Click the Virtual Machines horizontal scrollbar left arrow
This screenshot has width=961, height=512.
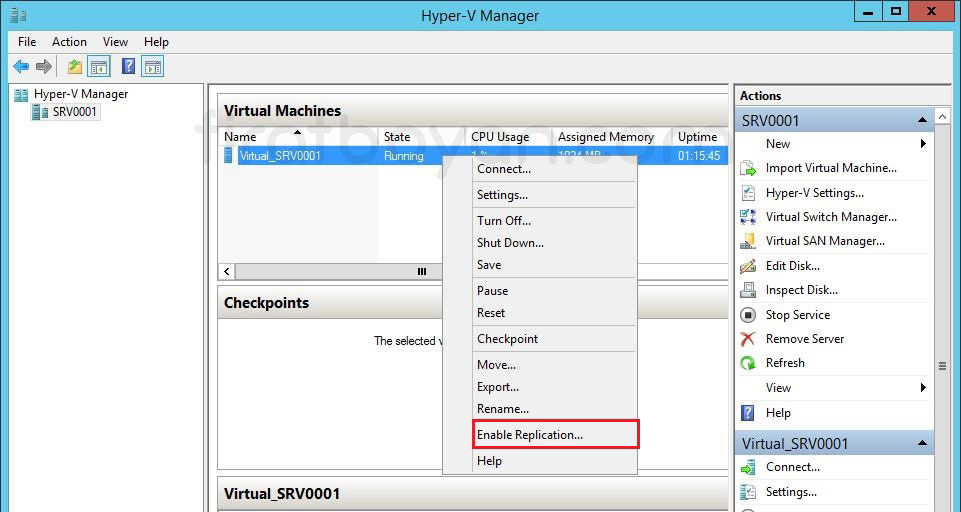pos(226,271)
